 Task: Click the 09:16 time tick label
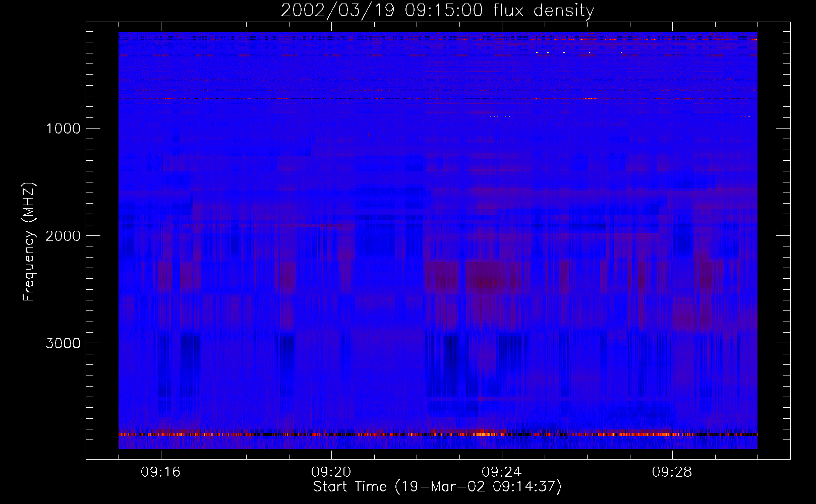pos(161,472)
